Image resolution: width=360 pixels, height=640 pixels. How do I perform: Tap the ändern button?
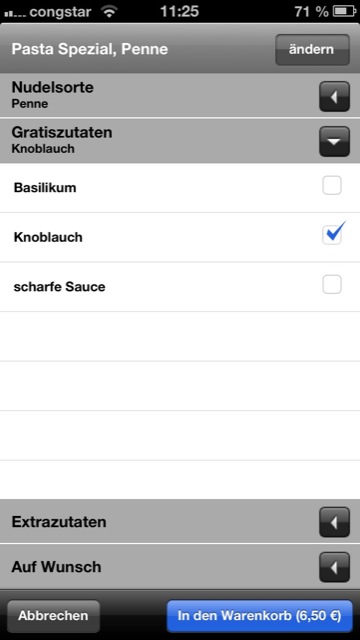tap(312, 50)
